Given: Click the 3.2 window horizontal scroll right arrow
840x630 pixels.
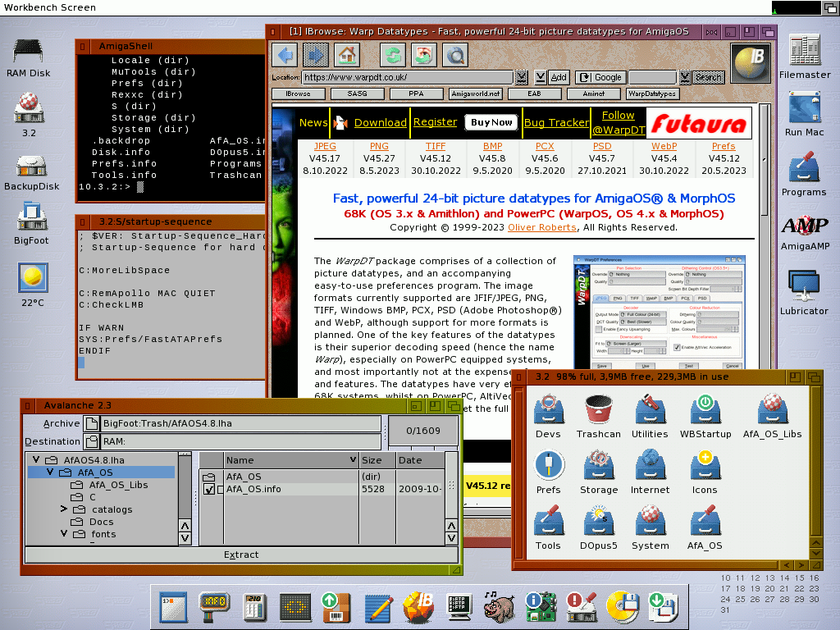Looking at the screenshot, I should pos(801,565).
